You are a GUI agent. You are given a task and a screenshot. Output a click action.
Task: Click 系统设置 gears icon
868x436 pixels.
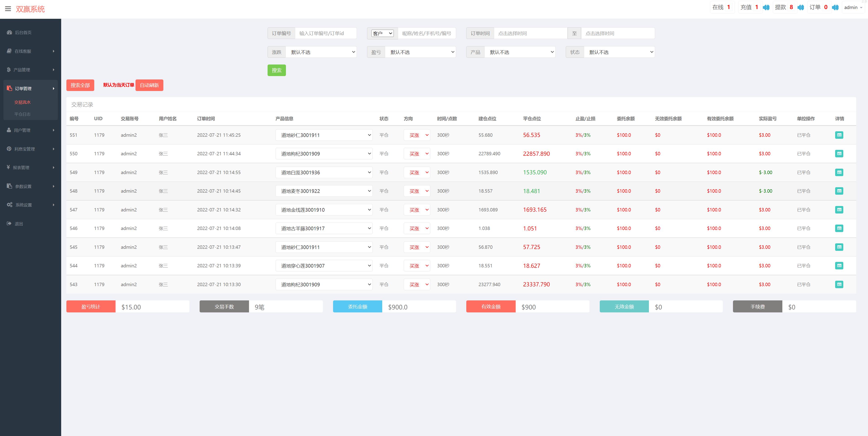coord(10,205)
